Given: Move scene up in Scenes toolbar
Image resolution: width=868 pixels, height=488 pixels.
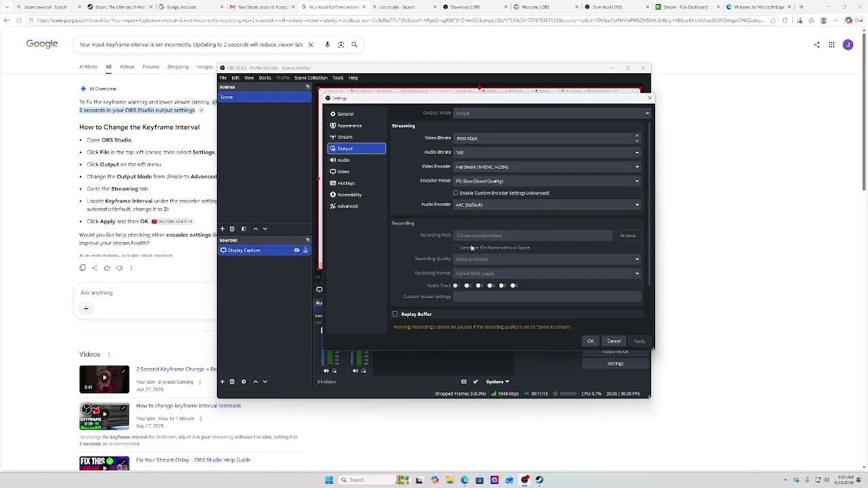Looking at the screenshot, I should pyautogui.click(x=255, y=229).
